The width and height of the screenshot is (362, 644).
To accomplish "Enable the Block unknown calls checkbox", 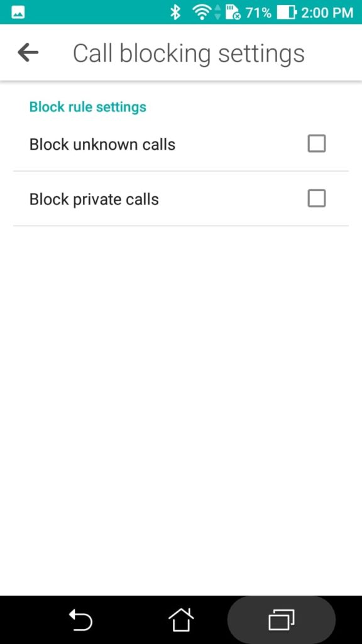I will (x=317, y=144).
